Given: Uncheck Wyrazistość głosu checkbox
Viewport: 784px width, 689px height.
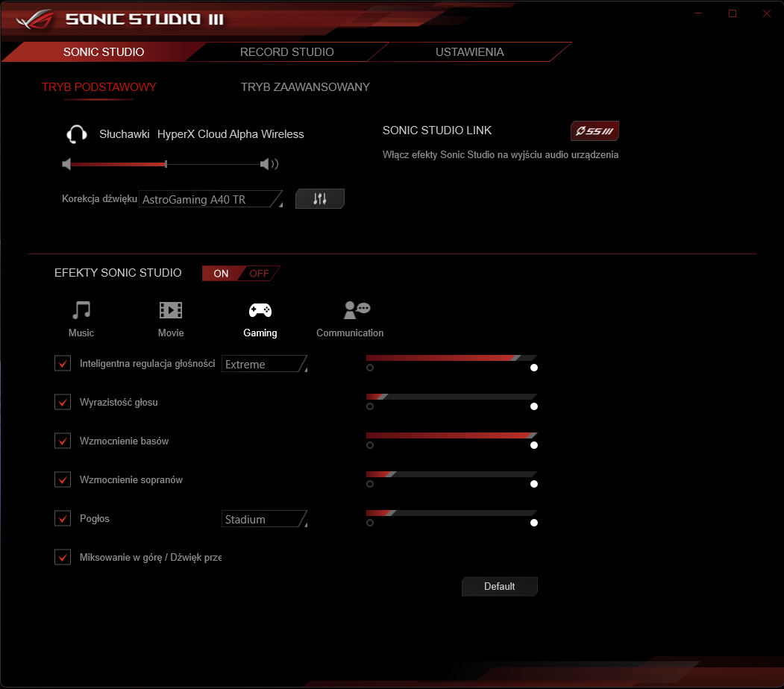Looking at the screenshot, I should pos(63,402).
